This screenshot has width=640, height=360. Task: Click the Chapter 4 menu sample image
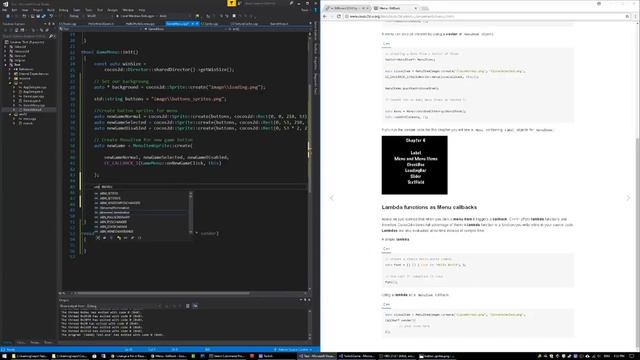click(x=414, y=165)
